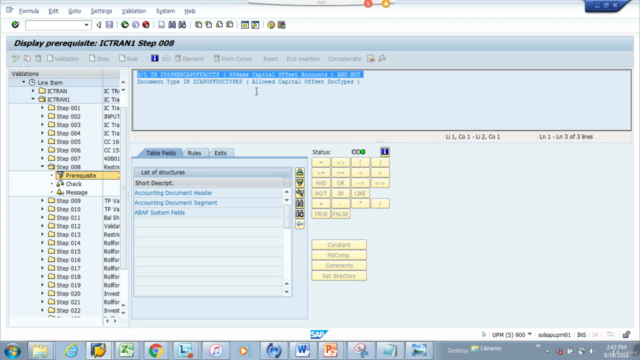Open Chrome from the taskbar
Viewport: 640px width, 360px height.
[156, 350]
